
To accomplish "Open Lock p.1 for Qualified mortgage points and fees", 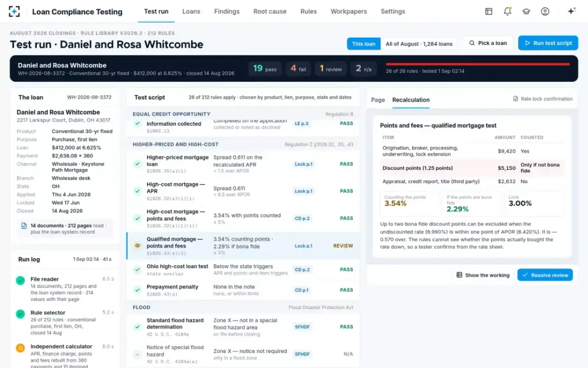I will pos(304,246).
